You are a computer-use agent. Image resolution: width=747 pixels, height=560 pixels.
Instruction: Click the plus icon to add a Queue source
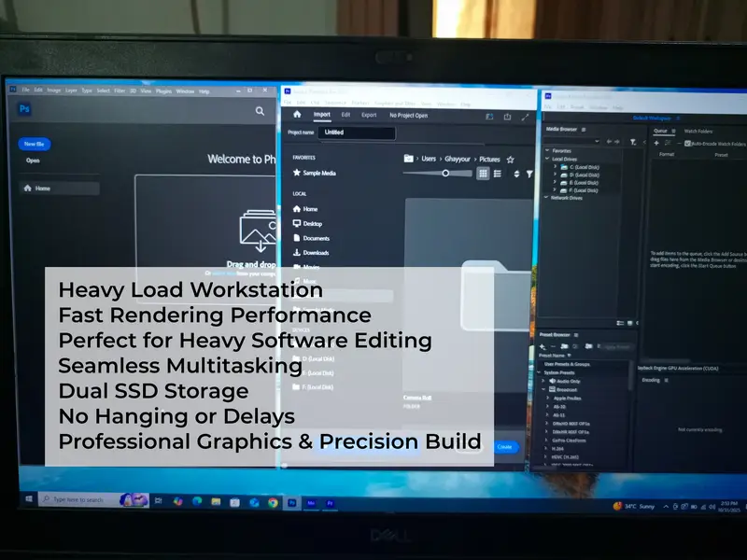(x=656, y=143)
